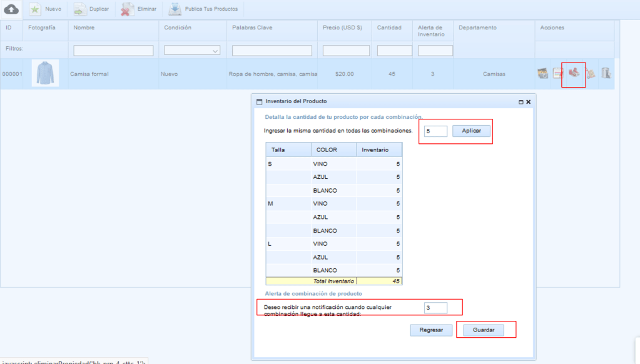Click the Guardar button

(x=484, y=330)
